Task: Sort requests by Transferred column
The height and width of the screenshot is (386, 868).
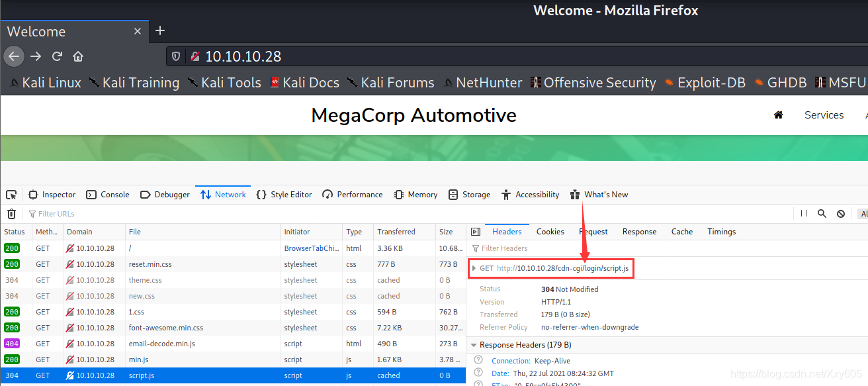Action: 404,232
